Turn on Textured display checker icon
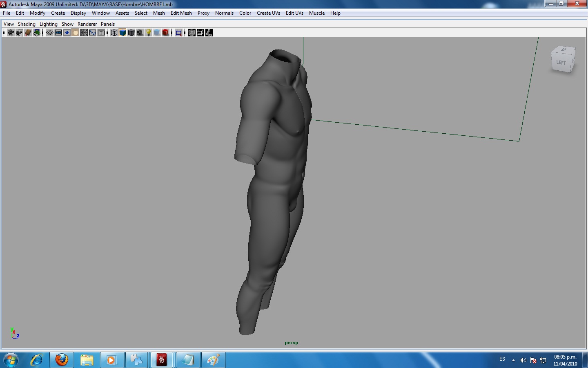This screenshot has height=368, width=588. [x=140, y=33]
